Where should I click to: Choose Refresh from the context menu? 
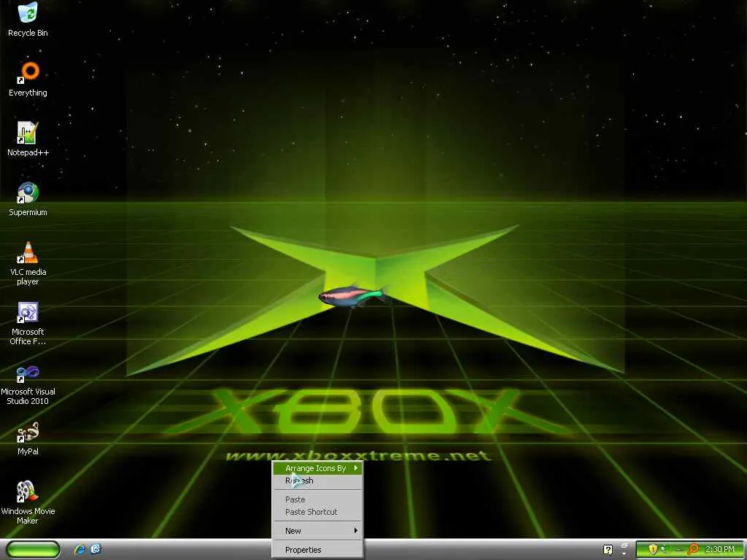318,481
